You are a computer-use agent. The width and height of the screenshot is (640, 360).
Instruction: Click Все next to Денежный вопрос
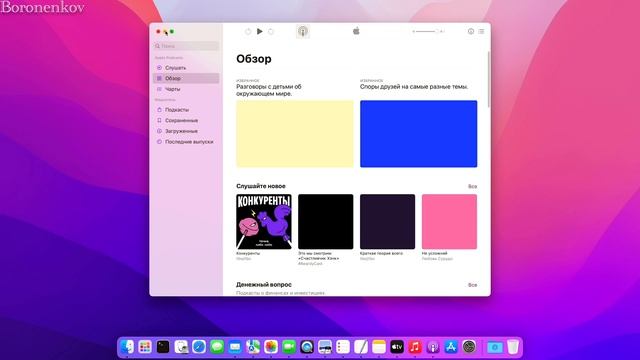pos(472,285)
